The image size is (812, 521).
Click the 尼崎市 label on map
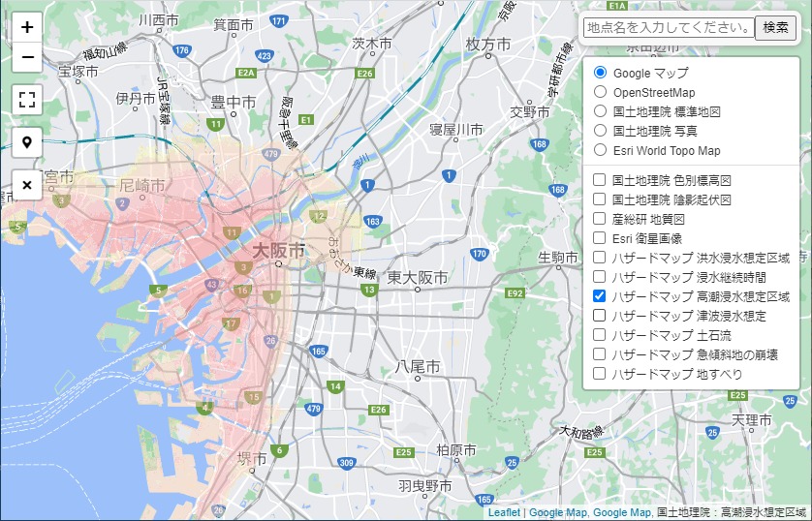point(141,185)
